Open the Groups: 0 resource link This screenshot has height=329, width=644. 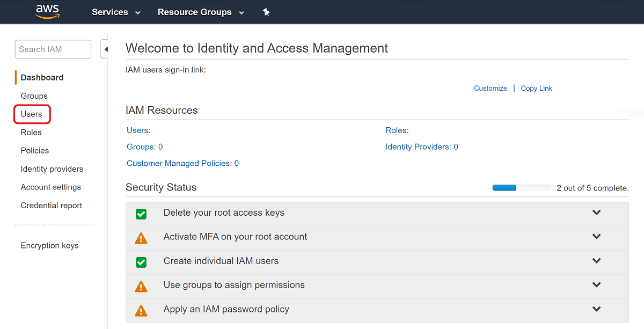pyautogui.click(x=145, y=147)
